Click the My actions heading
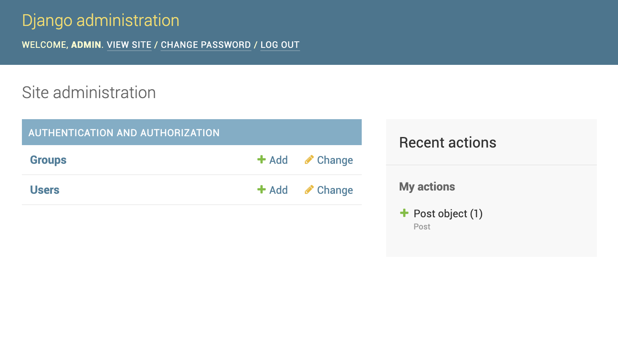Viewport: 618px width, 364px height. (427, 186)
